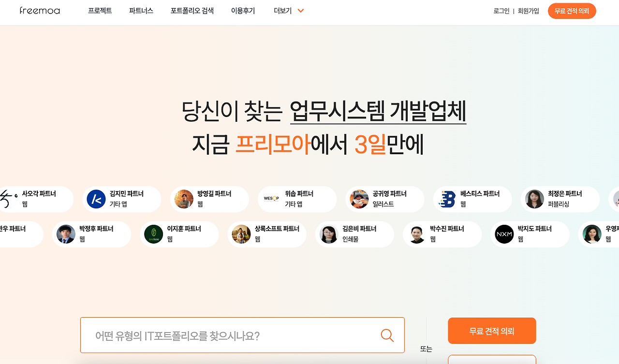Click the 이지훈 파트너 name text
Viewport: 619px width, 364px height.
(184, 229)
